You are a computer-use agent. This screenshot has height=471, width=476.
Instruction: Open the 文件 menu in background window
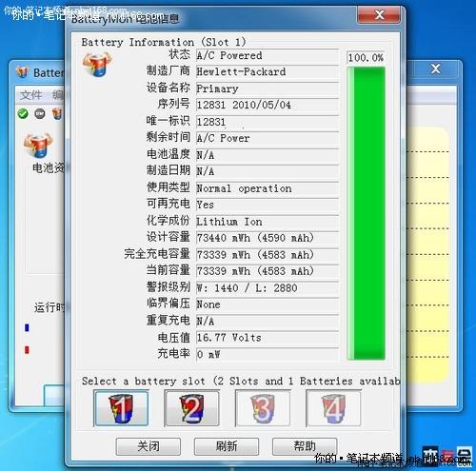30,95
